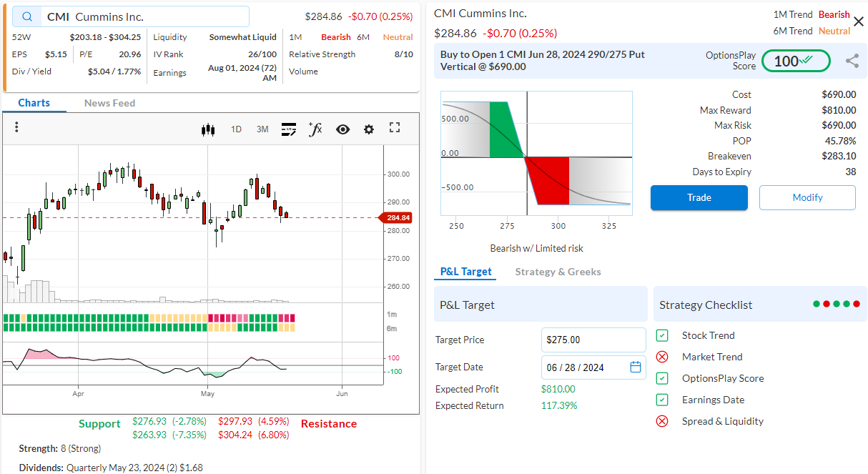Click the symbol search magnifier icon

(27, 16)
